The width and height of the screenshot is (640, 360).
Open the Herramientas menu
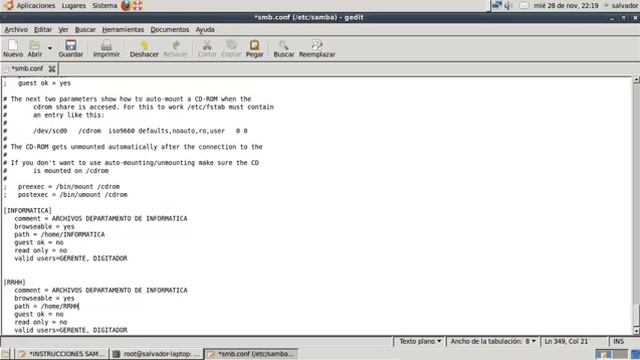pyautogui.click(x=123, y=29)
